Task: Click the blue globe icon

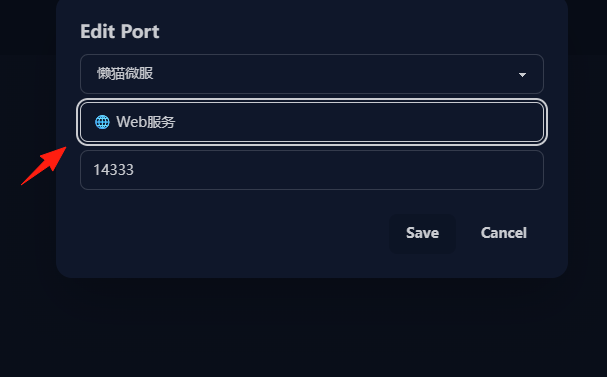Action: click(102, 122)
